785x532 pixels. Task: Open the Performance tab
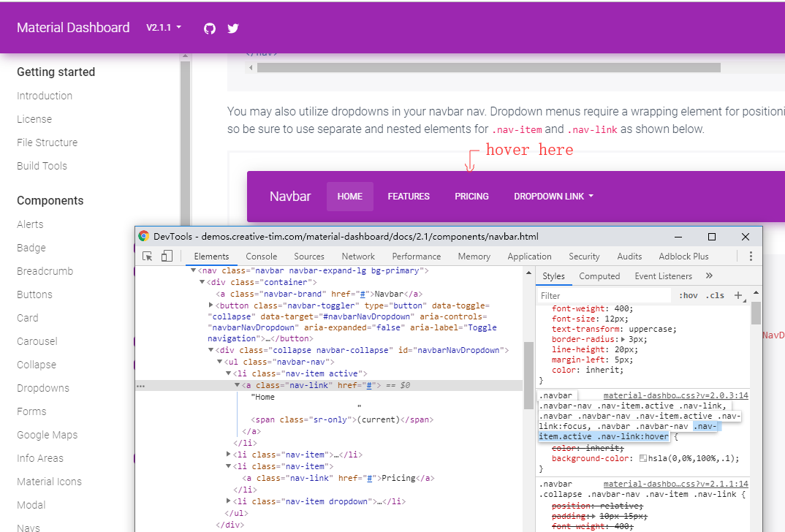(416, 256)
